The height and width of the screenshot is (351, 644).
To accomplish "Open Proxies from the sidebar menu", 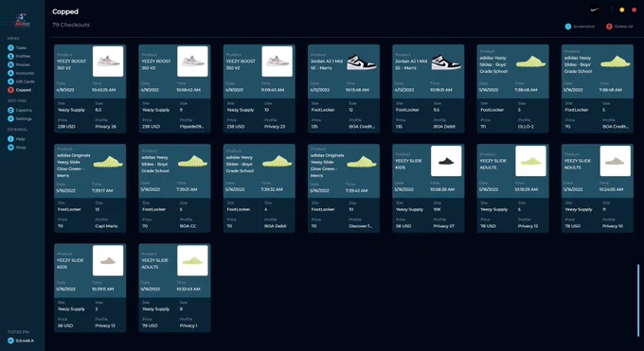I will [19, 64].
